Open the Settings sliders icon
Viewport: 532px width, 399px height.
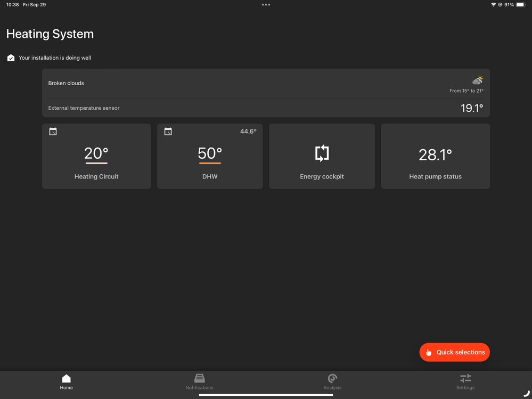pyautogui.click(x=465, y=379)
